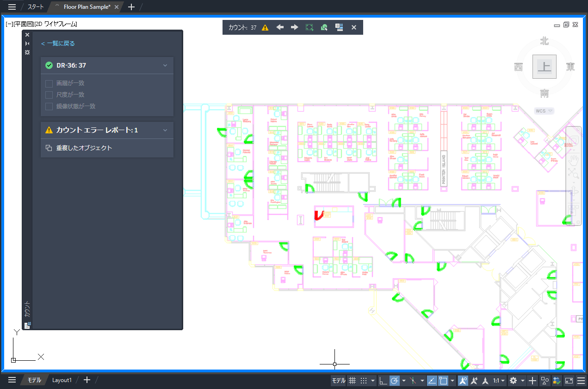Open the application hamburger menu at top left

[x=12, y=7]
